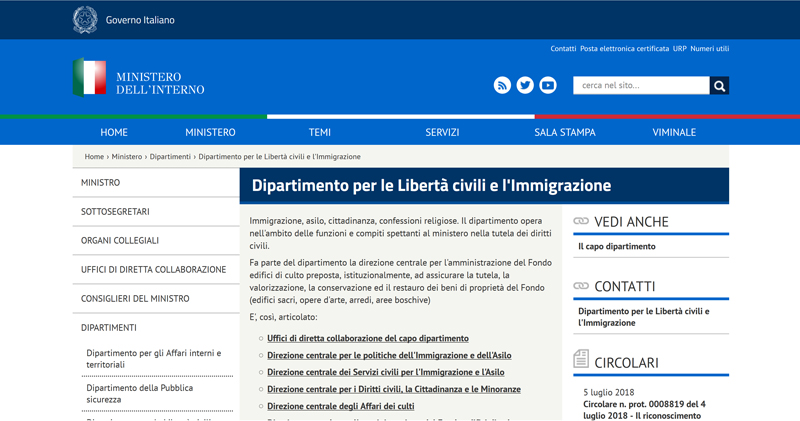This screenshot has height=421, width=800.
Task: Open SOTTOSEGRETARI in the sidebar menu
Action: click(x=115, y=212)
